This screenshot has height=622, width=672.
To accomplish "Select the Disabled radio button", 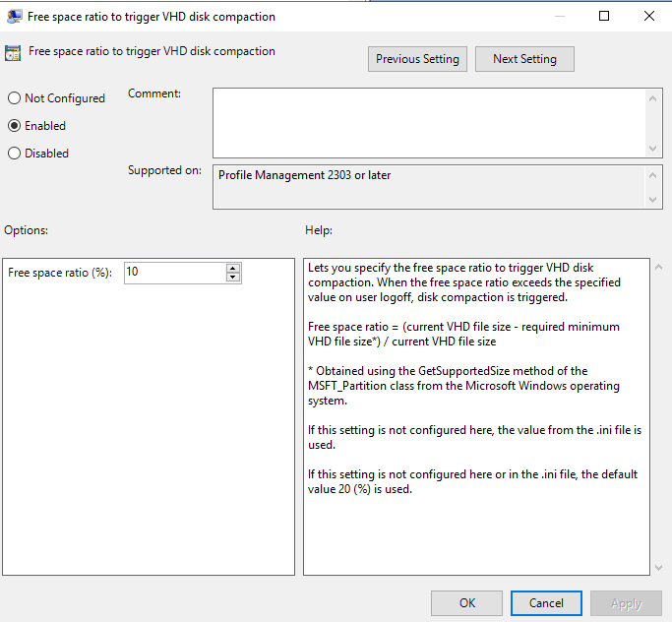I will pos(14,153).
